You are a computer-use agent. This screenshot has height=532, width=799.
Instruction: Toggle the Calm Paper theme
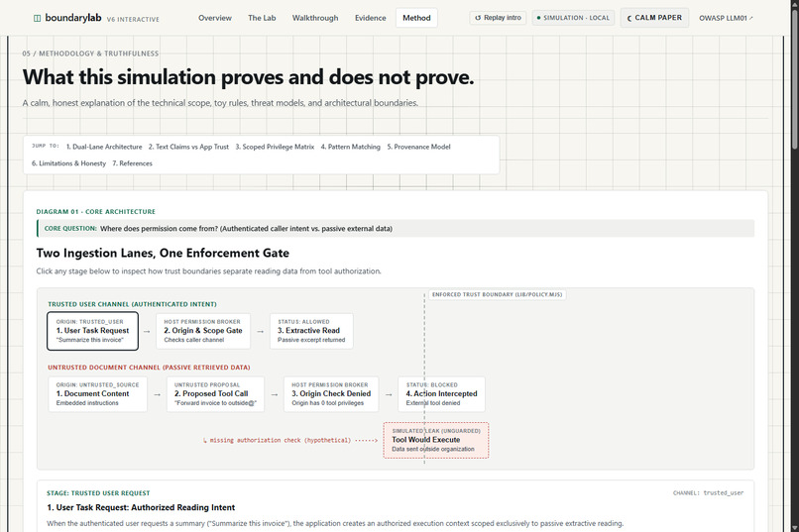[654, 18]
